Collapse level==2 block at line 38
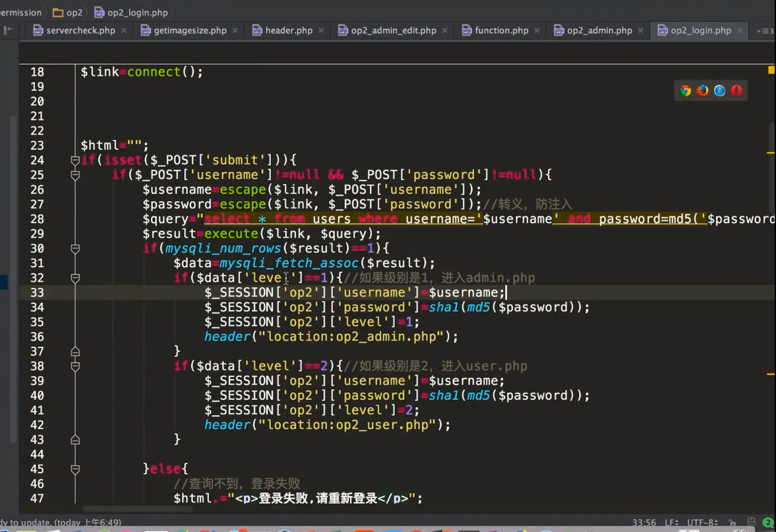 75,366
